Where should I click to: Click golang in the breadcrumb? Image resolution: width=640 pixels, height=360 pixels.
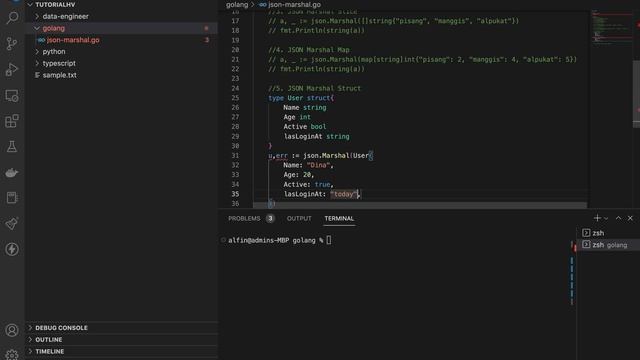pyautogui.click(x=237, y=4)
